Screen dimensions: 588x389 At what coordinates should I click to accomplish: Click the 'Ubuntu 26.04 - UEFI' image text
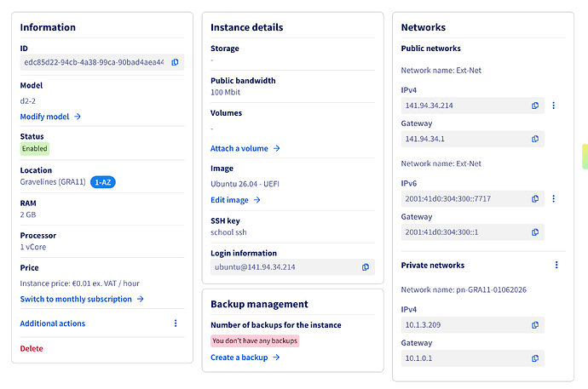click(245, 184)
